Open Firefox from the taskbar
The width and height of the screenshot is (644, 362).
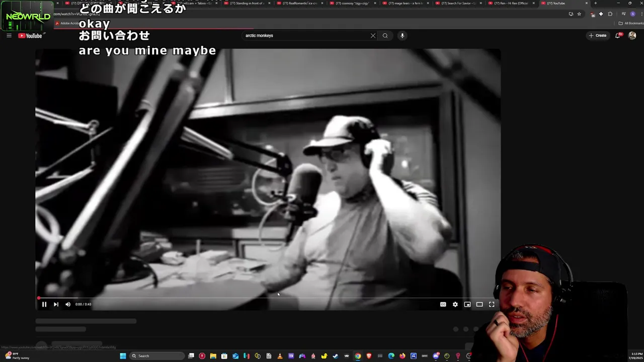click(x=402, y=356)
